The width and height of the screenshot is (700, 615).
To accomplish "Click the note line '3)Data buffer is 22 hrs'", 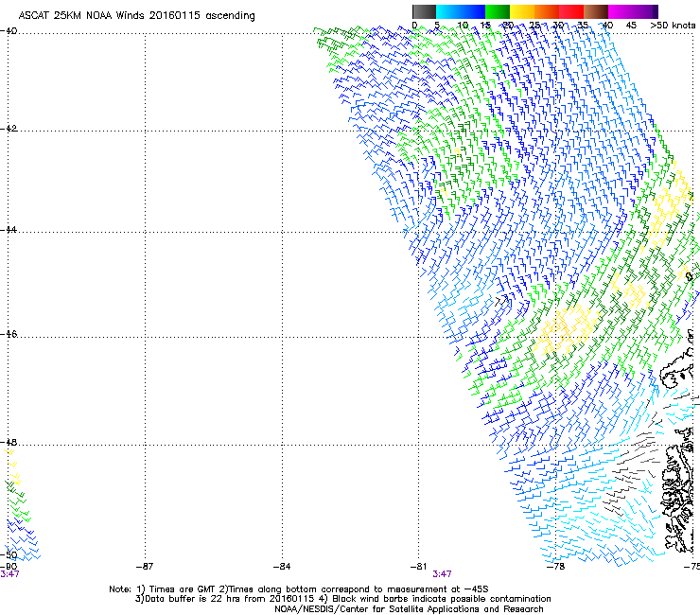I will (342, 599).
